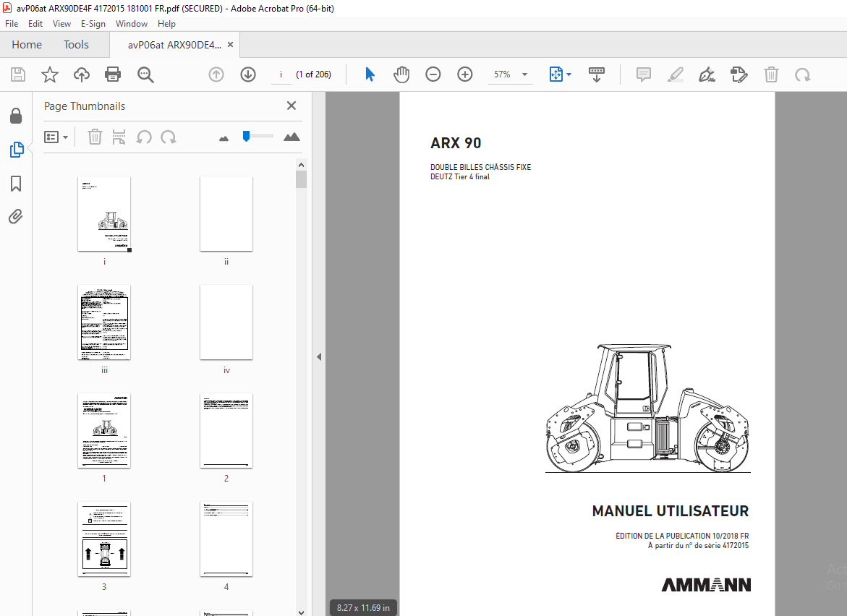The width and height of the screenshot is (847, 616).
Task: Open Bookmarks panel in sidebar
Action: (x=16, y=184)
